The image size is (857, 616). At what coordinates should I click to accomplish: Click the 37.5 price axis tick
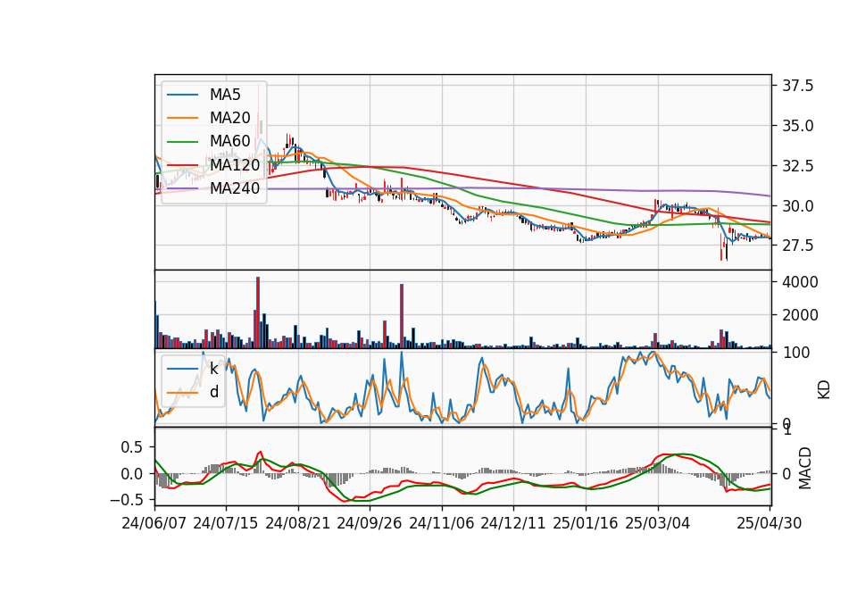[x=798, y=86]
